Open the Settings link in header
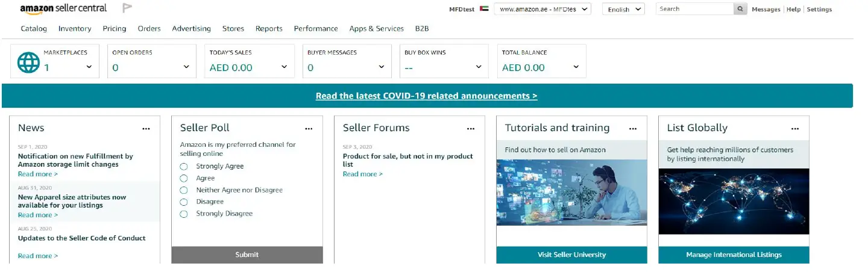The image size is (868, 278). 819,9
